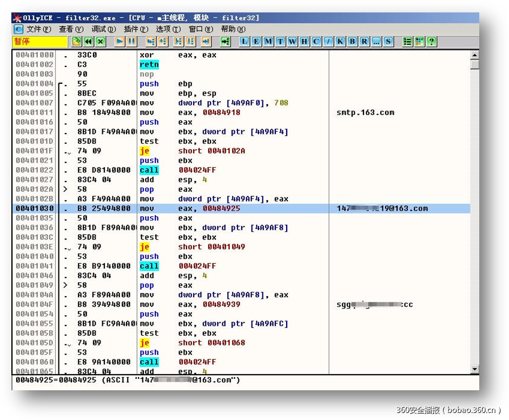This screenshot has width=509, height=420.
Task: Click the Help question mark toolbar icon
Action: (x=431, y=42)
